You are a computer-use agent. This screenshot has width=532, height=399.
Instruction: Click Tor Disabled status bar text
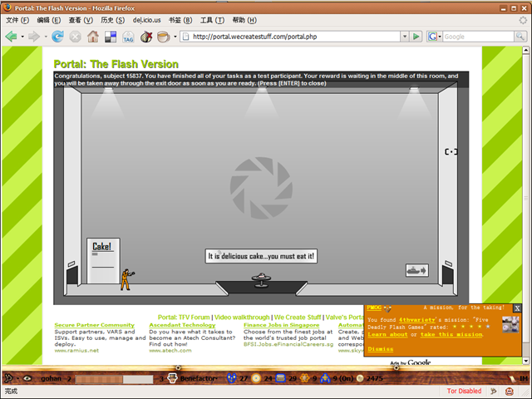point(464,391)
